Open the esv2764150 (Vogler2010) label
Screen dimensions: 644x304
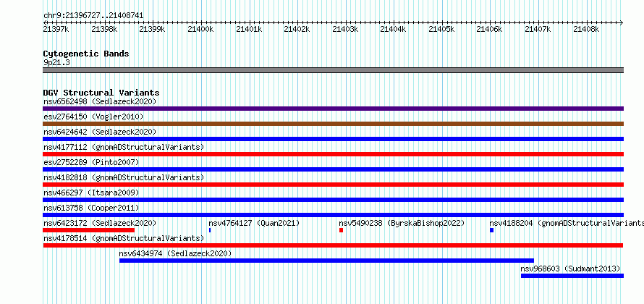(x=93, y=117)
